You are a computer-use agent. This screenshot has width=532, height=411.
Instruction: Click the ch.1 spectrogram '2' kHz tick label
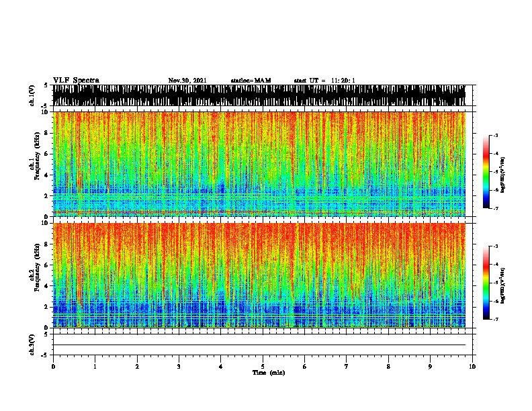click(47, 195)
